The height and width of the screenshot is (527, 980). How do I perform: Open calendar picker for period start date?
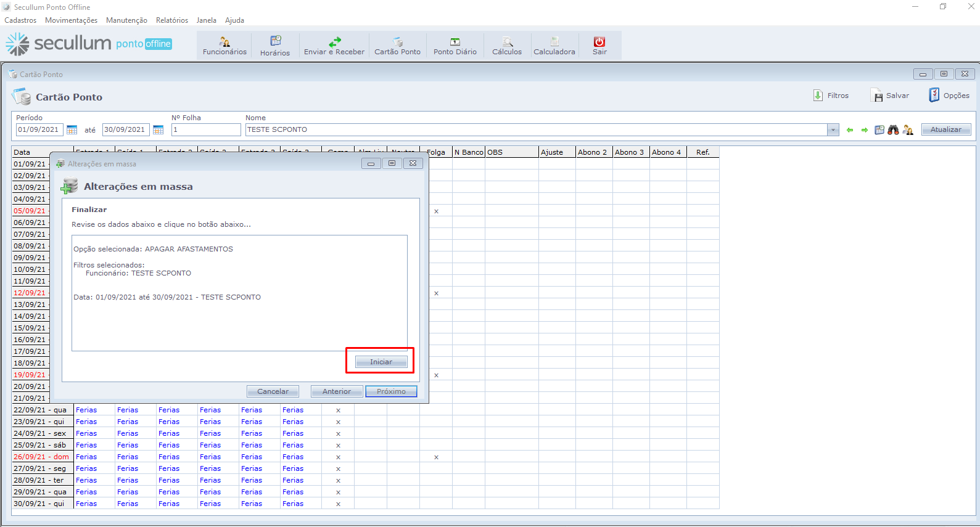click(x=72, y=130)
